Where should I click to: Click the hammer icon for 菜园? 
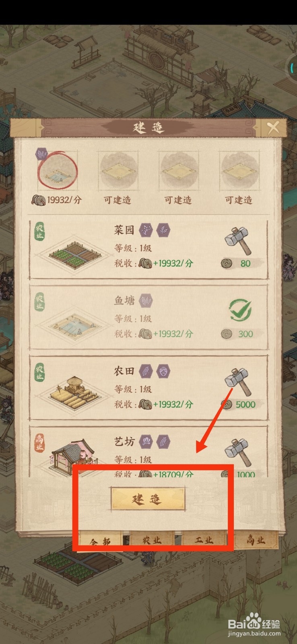point(237,241)
